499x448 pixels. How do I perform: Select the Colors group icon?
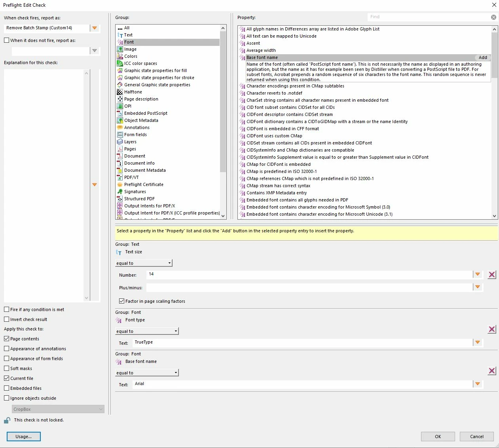[x=120, y=57]
